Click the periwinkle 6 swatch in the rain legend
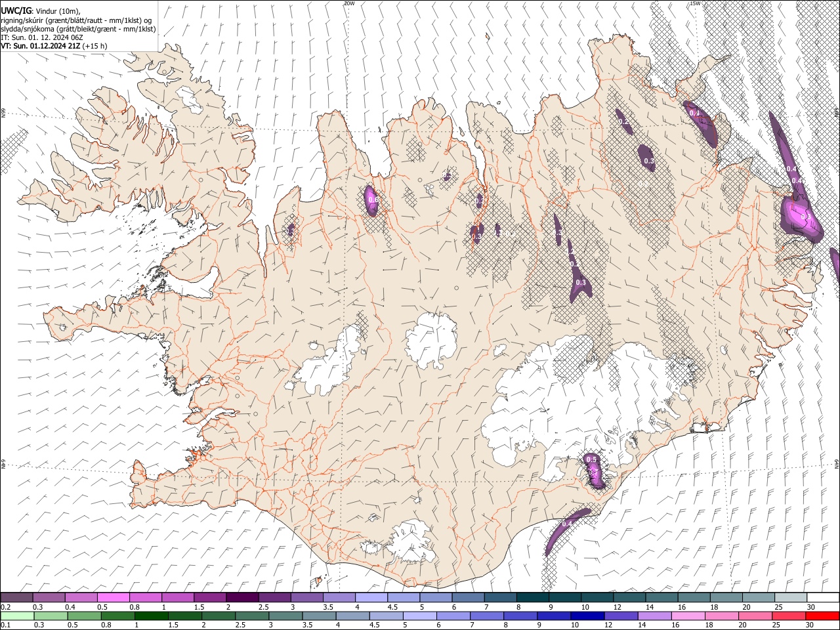 453,616
